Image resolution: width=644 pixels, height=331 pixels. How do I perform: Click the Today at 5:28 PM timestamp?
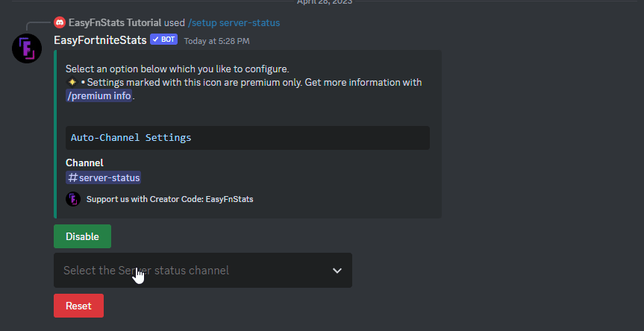pos(216,40)
